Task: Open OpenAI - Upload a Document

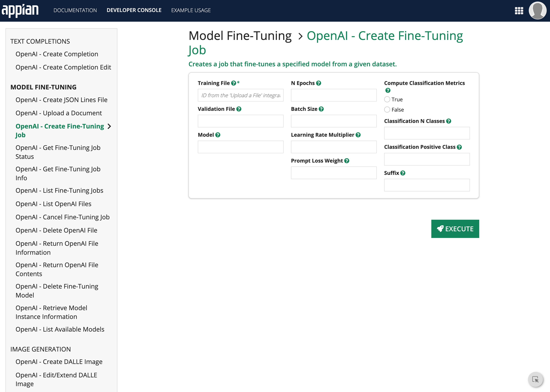Action: 59,113
